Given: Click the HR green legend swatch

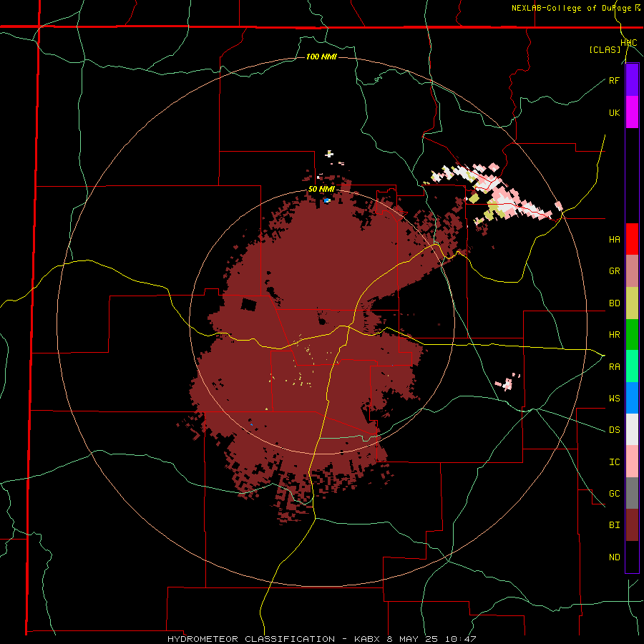Looking at the screenshot, I should (632, 335).
